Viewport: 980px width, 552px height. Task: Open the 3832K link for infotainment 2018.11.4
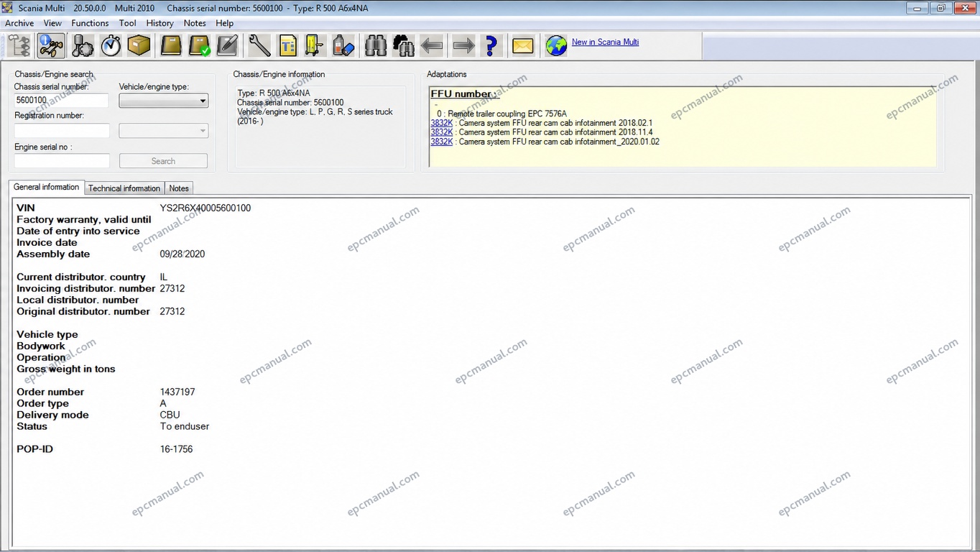[442, 132]
